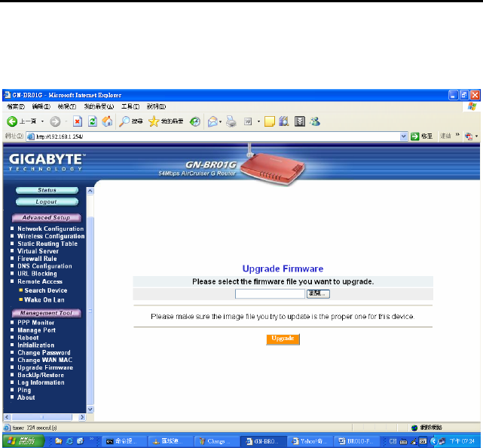Image resolution: width=483 pixels, height=448 pixels.
Task: Click the orange Upgrade button
Action: [283, 339]
